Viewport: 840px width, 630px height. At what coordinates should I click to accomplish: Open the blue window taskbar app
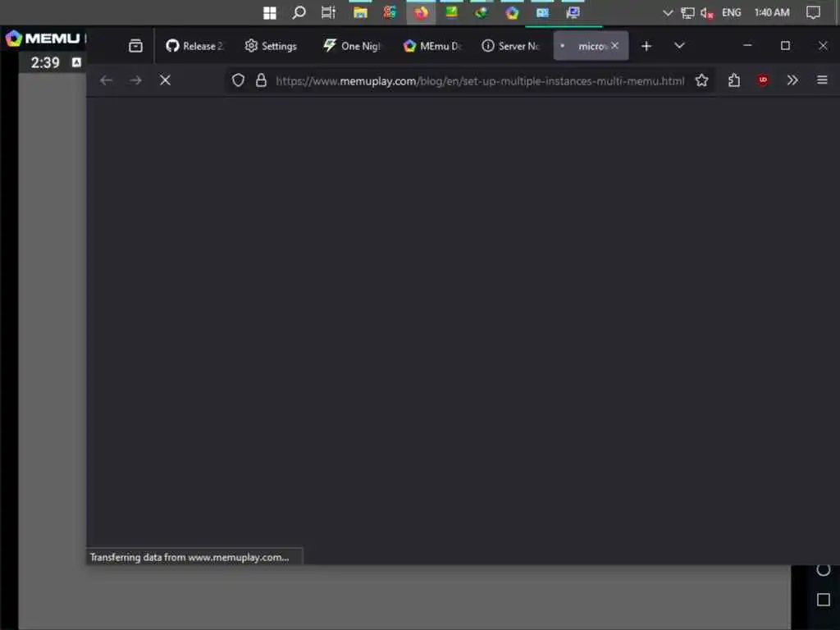(x=543, y=12)
